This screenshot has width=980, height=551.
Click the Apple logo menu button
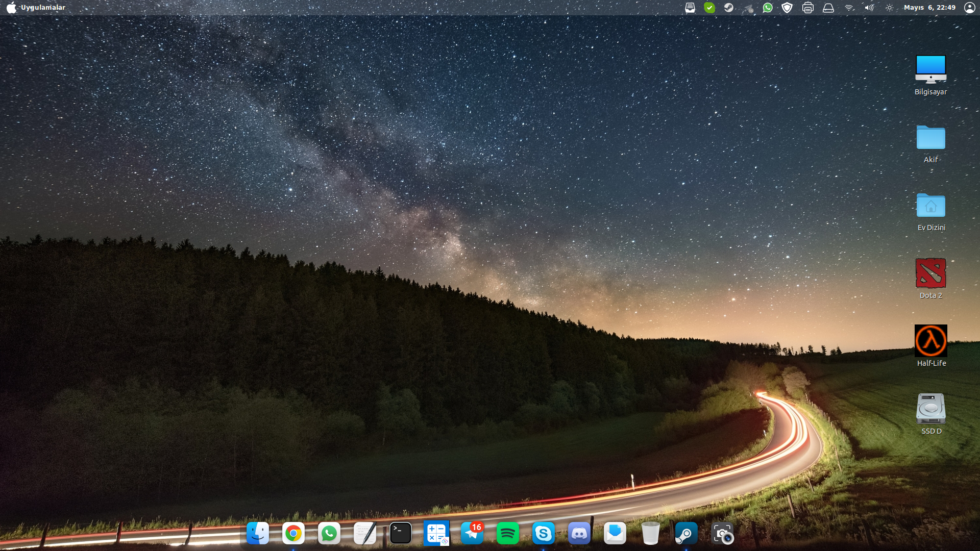point(11,8)
